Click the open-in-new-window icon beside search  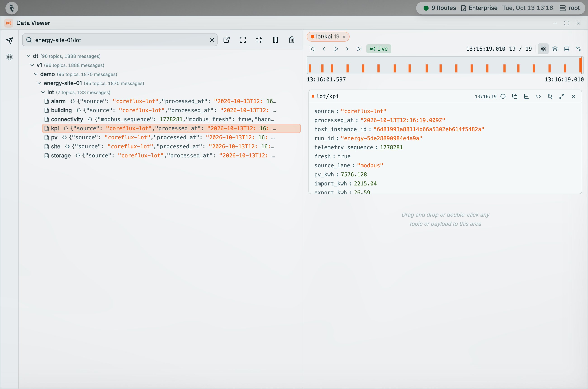coord(227,40)
